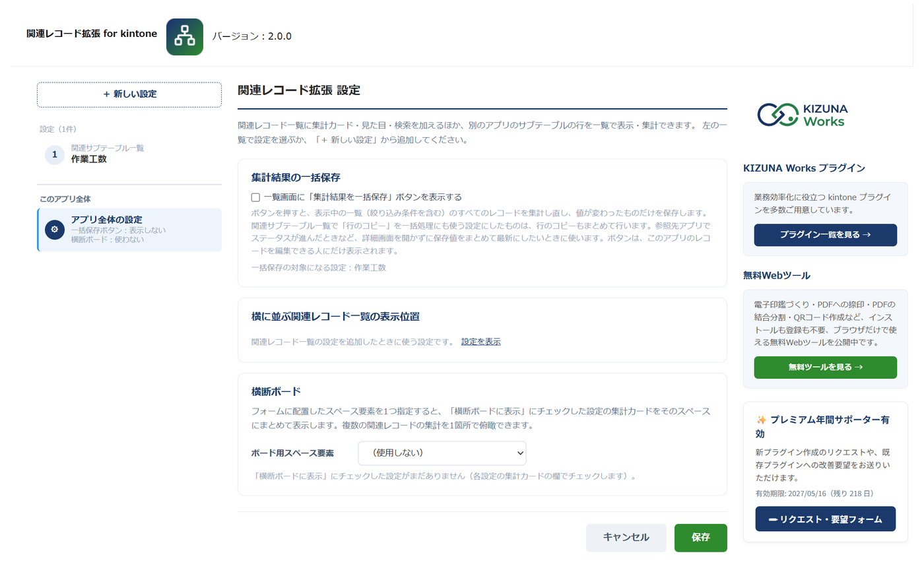
Task: Click the green 保存 button
Action: click(x=701, y=538)
